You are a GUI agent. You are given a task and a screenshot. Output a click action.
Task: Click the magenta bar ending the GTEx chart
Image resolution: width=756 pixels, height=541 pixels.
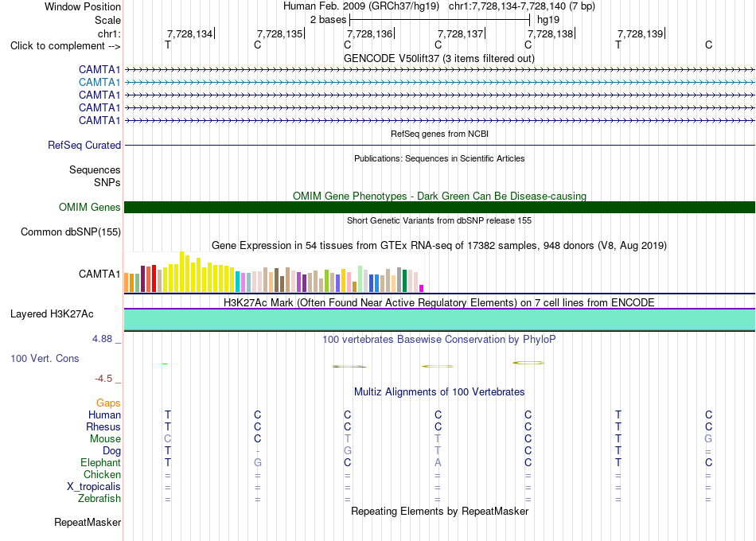pos(422,288)
